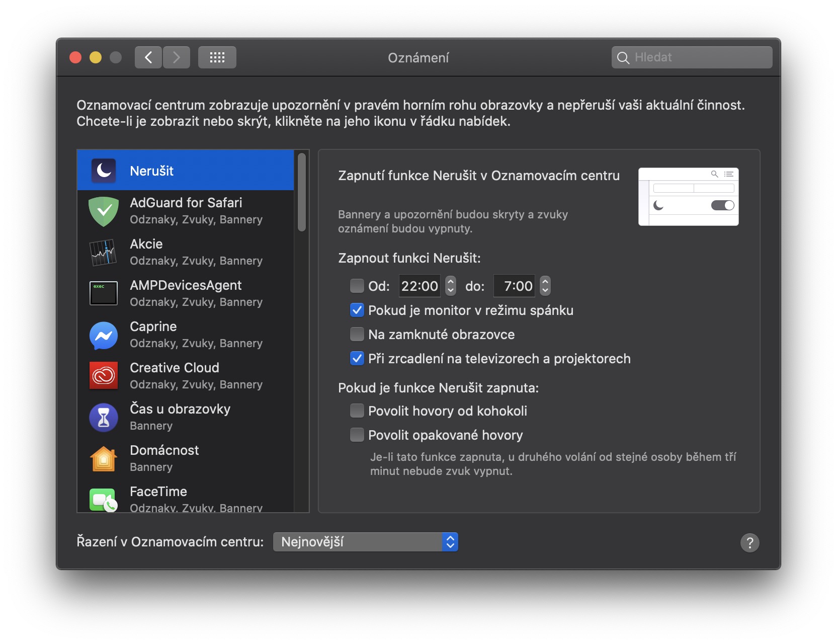Click the AMPDevicesAgent exec icon
Image resolution: width=837 pixels, height=644 pixels.
[104, 293]
